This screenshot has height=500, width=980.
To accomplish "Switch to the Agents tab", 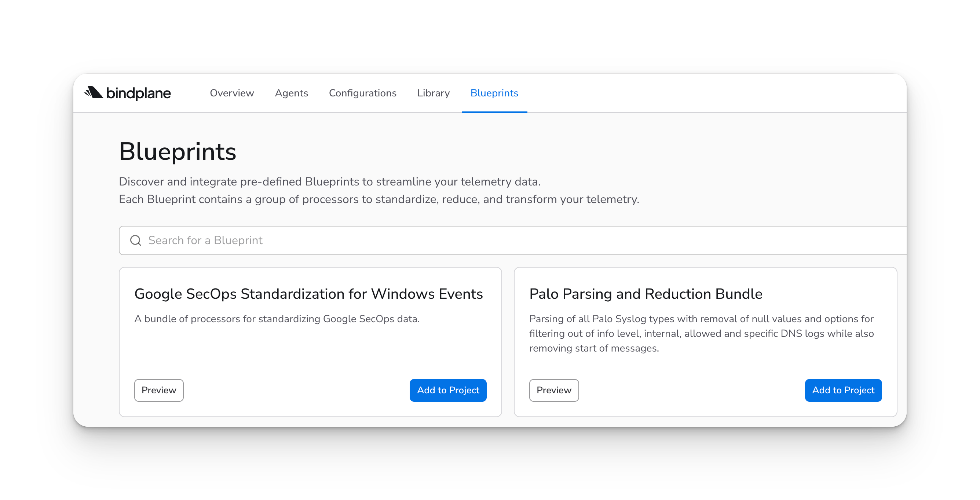I will pyautogui.click(x=292, y=93).
